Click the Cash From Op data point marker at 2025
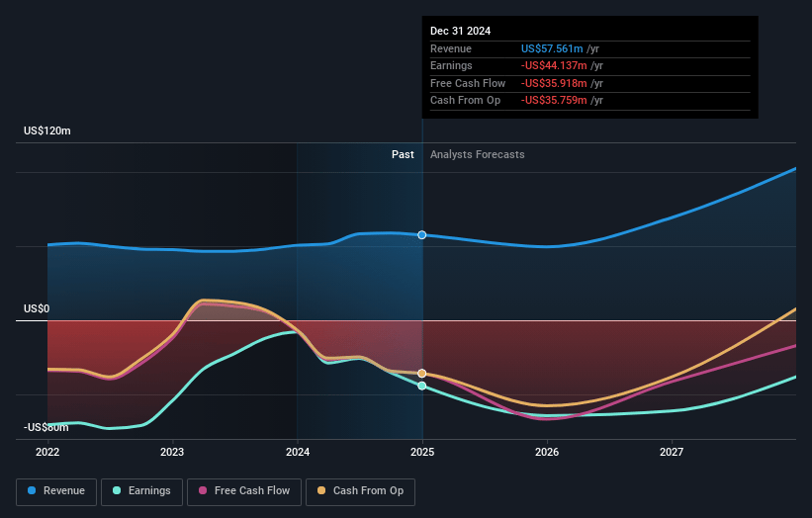This screenshot has height=518, width=812. point(422,373)
